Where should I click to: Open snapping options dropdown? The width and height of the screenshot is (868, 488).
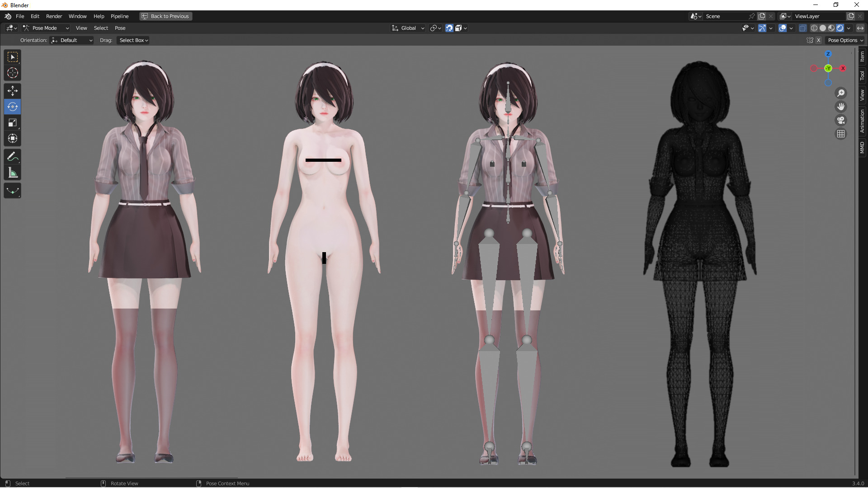[461, 28]
